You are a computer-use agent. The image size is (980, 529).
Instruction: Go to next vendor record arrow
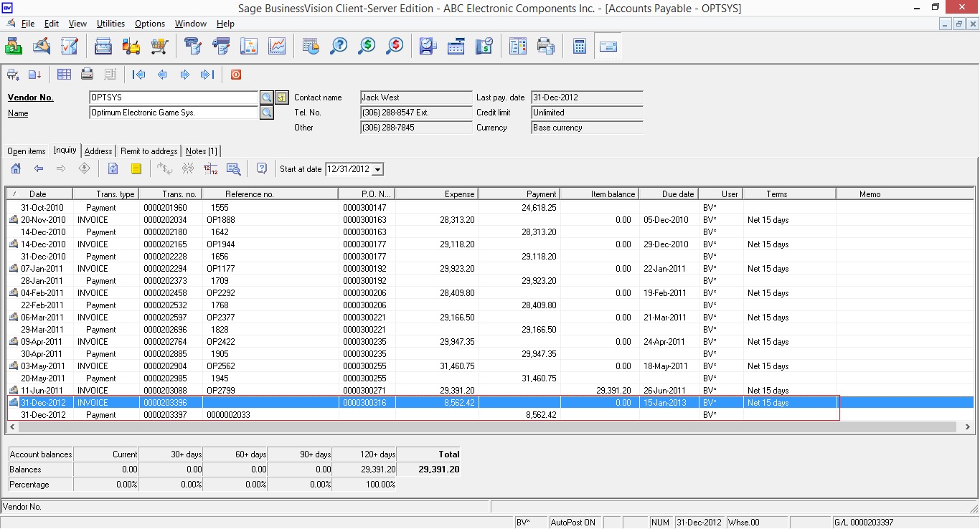click(184, 75)
